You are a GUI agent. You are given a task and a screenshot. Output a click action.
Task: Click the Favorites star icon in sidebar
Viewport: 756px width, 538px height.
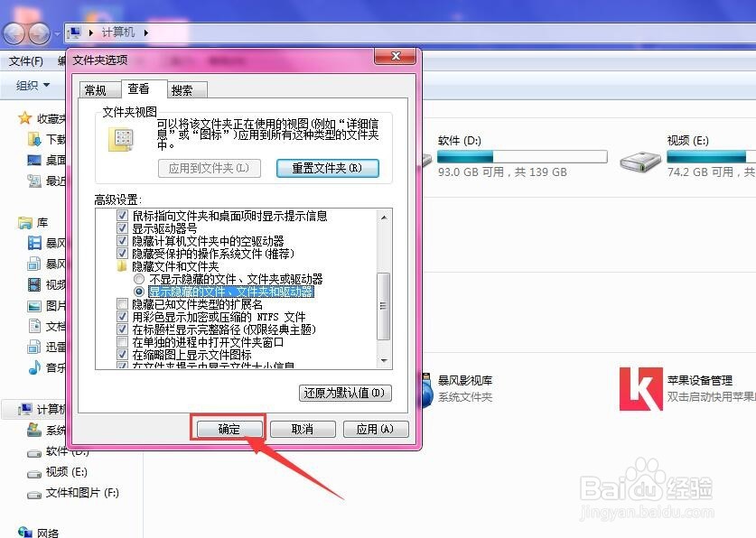click(x=24, y=118)
